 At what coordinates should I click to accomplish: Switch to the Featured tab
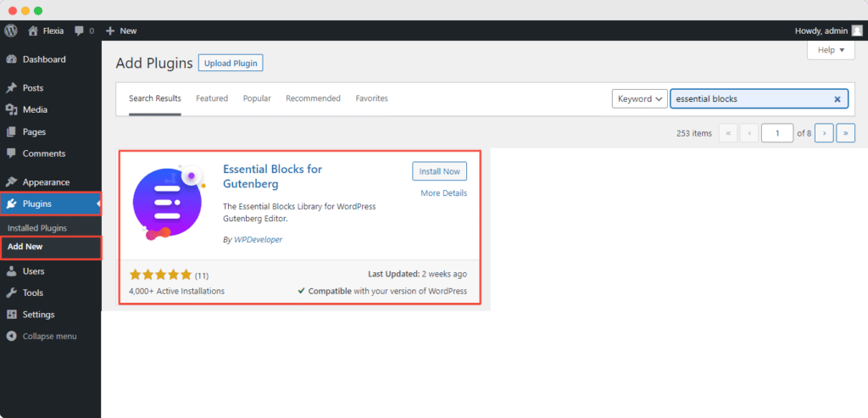click(212, 98)
